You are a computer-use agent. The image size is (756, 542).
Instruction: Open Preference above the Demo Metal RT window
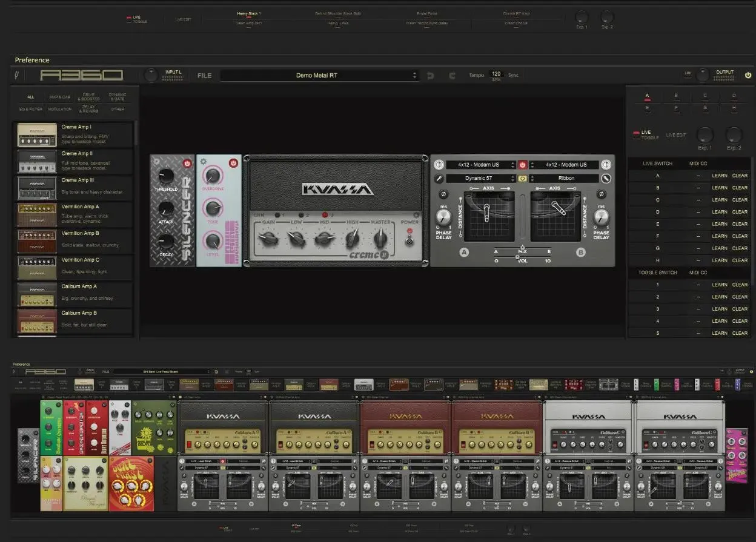point(32,60)
